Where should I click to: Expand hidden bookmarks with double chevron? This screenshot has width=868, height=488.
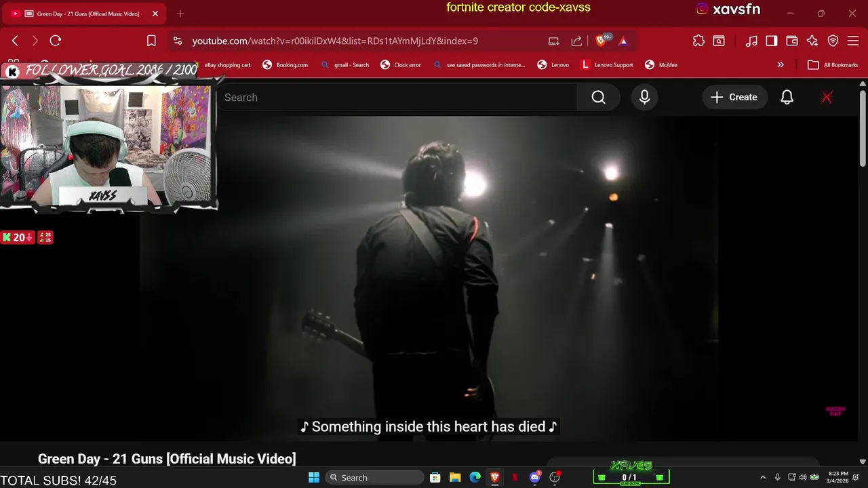tap(781, 65)
